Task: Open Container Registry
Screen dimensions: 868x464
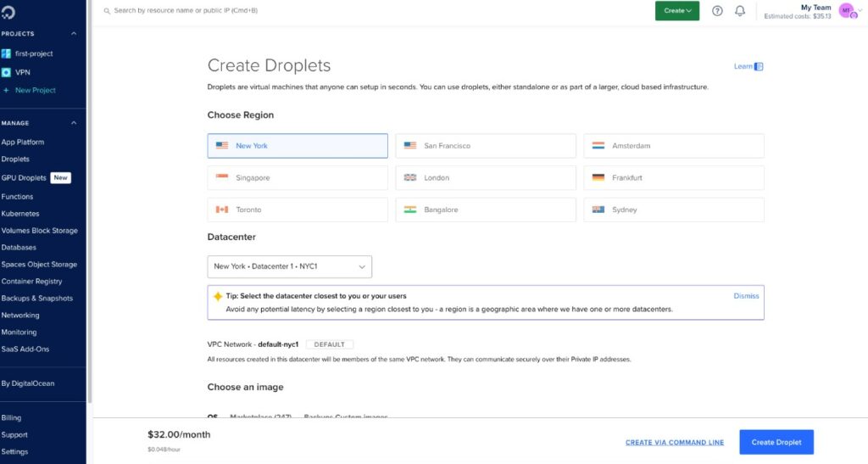Action: click(31, 282)
